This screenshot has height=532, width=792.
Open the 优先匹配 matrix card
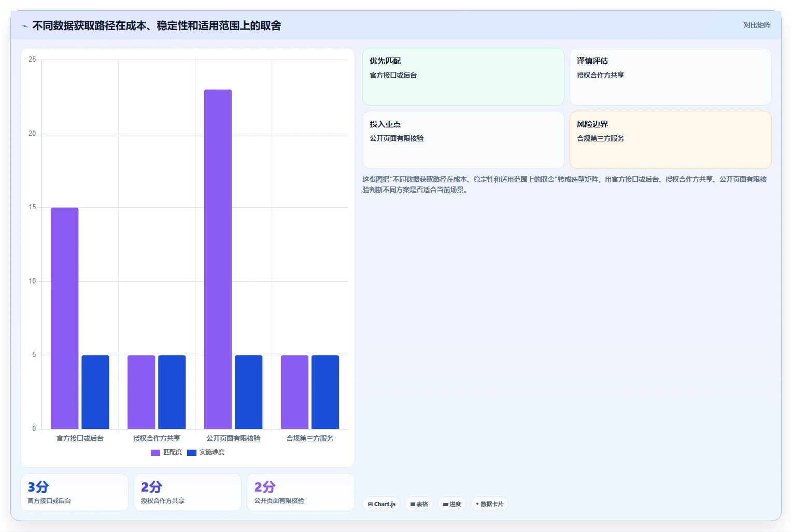[x=463, y=77]
